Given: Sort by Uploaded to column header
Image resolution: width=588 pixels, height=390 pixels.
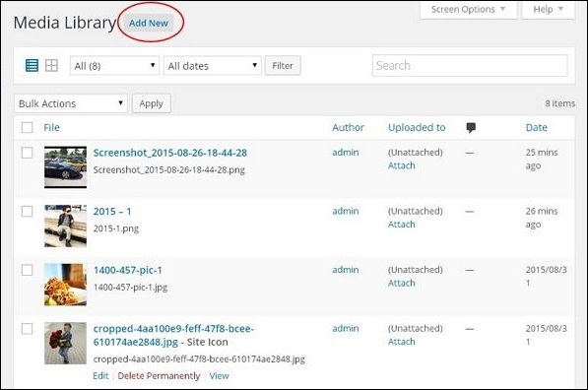Looking at the screenshot, I should [417, 127].
